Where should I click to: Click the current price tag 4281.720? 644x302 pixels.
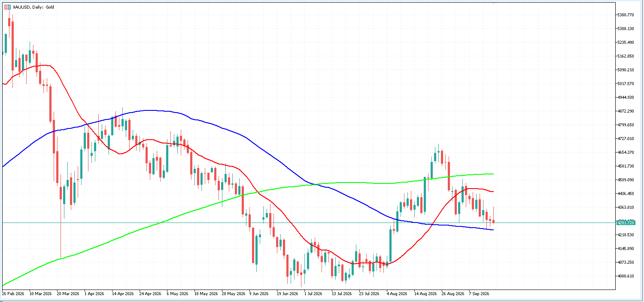tap(625, 223)
